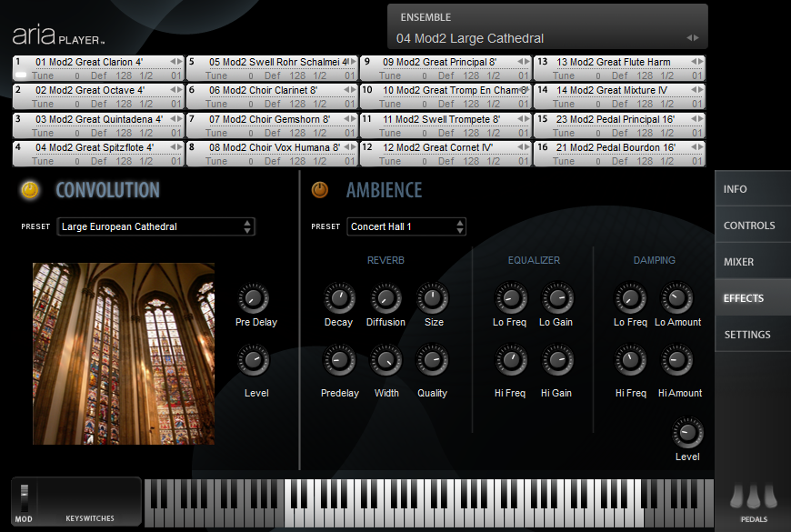Toggle the Ambience power button

320,190
